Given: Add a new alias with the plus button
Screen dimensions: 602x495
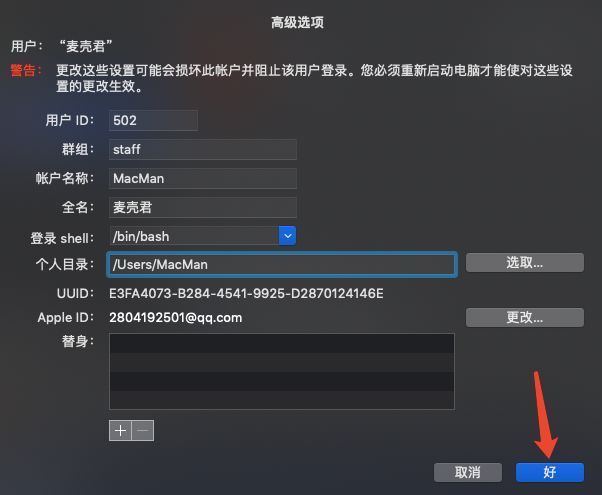Looking at the screenshot, I should [120, 430].
